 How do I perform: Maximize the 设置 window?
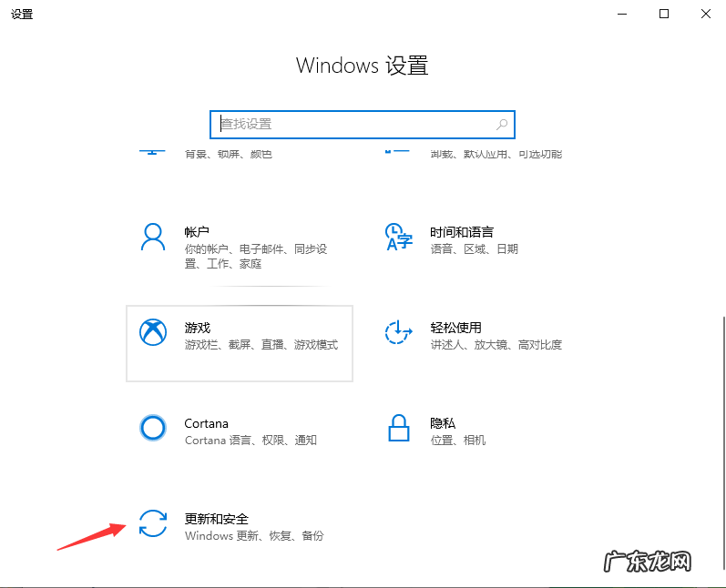tap(664, 14)
